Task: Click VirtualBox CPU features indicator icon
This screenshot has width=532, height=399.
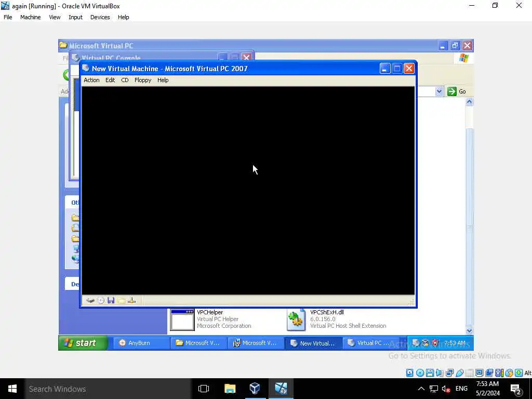Action: coord(499,373)
